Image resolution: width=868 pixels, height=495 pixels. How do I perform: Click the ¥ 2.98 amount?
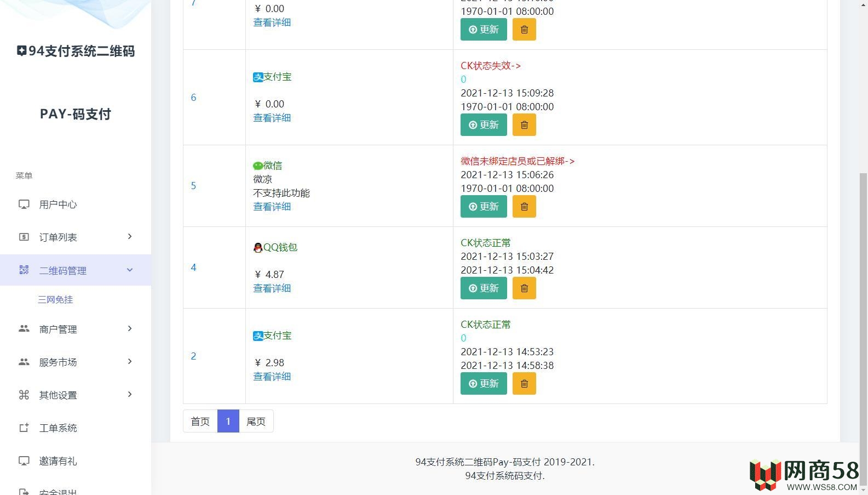pos(269,363)
